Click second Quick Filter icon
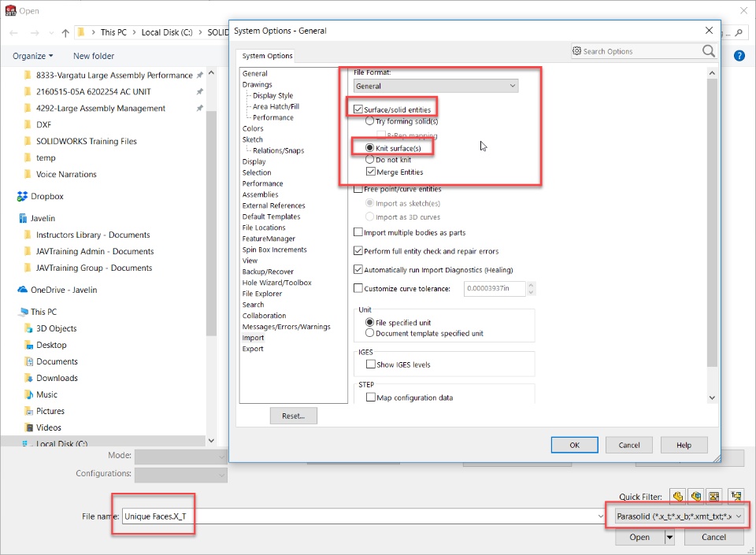The height and width of the screenshot is (555, 756). point(695,496)
